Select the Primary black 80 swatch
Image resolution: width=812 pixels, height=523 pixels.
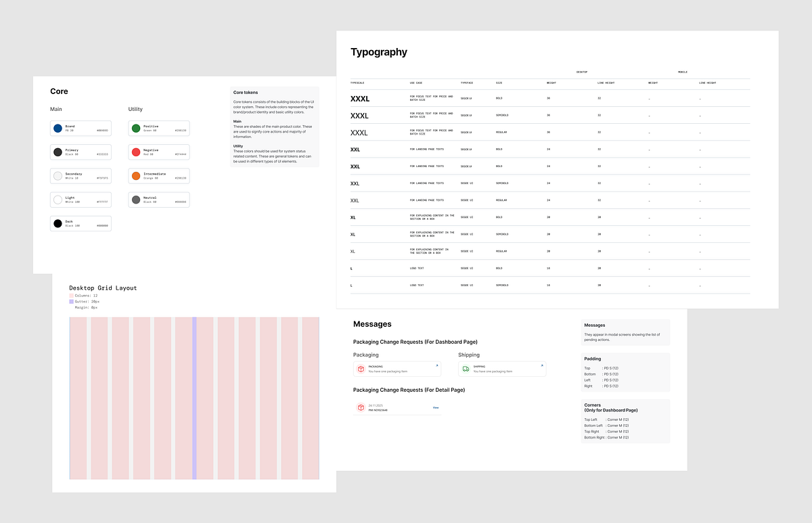(58, 152)
